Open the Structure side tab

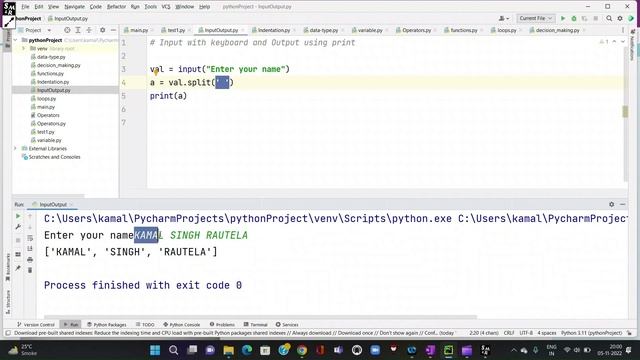8,302
